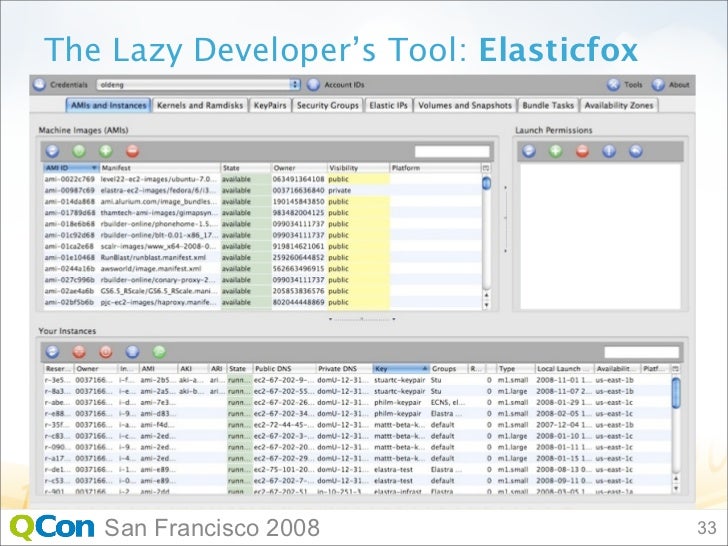Viewport: 728px width, 546px height.
Task: Sort instances by Public DNS column
Action: [x=284, y=369]
